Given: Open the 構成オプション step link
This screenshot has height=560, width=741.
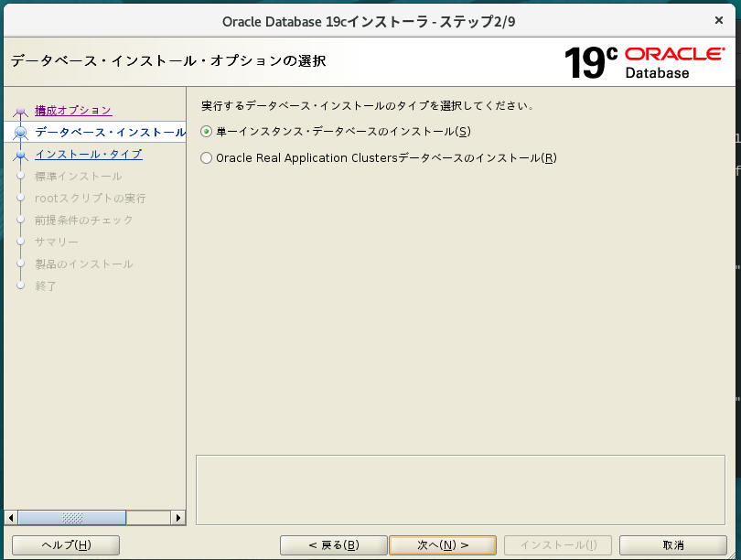Looking at the screenshot, I should pyautogui.click(x=73, y=111).
